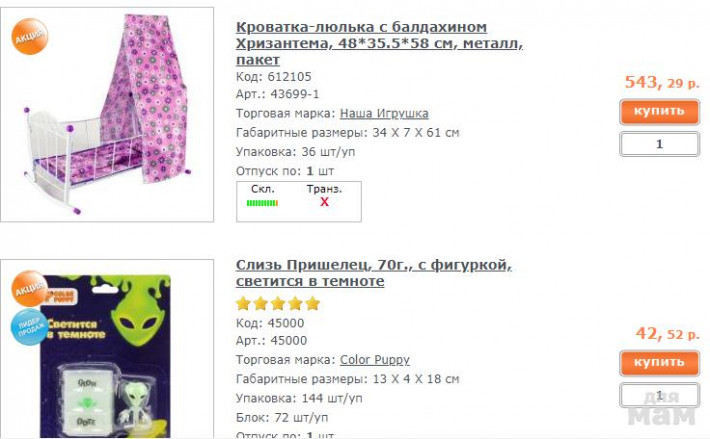Click the green stock level indicator bar
Viewport: 710px width, 439px height.
262,203
